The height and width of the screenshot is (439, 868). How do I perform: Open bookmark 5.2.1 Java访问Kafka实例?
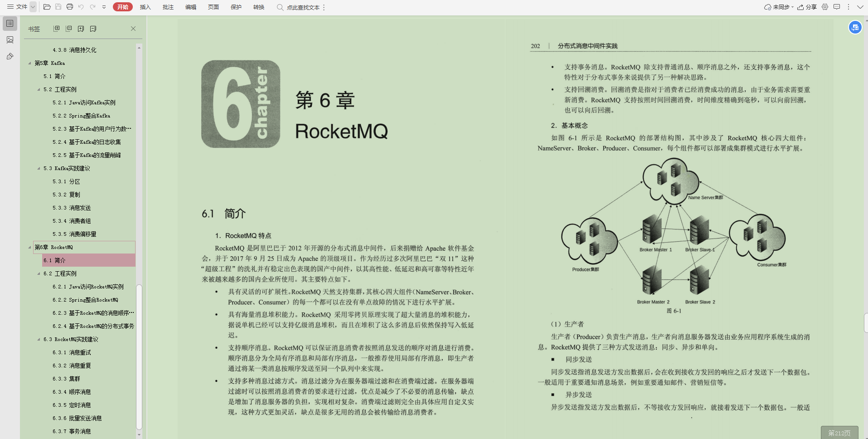(x=84, y=102)
